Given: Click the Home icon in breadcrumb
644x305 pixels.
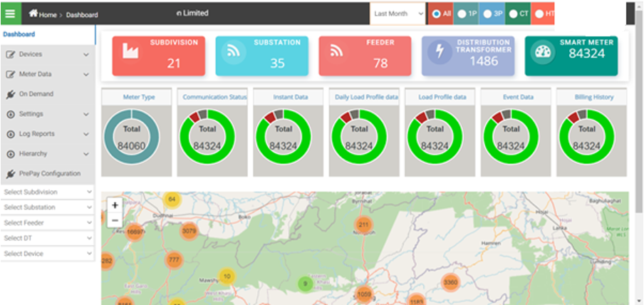Looking at the screenshot, I should (x=33, y=14).
